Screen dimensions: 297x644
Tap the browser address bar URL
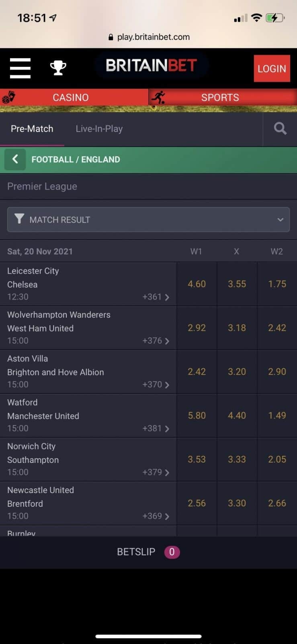[149, 37]
